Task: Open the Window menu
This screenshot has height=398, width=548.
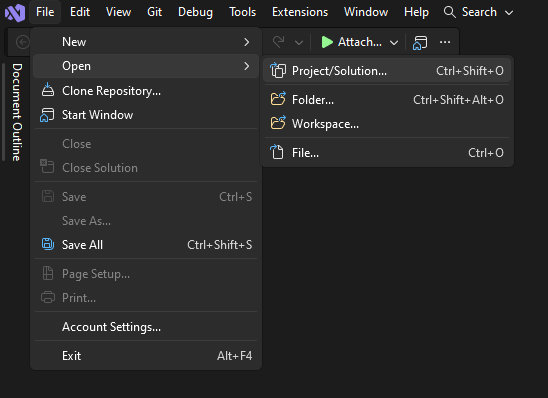Action: 366,12
